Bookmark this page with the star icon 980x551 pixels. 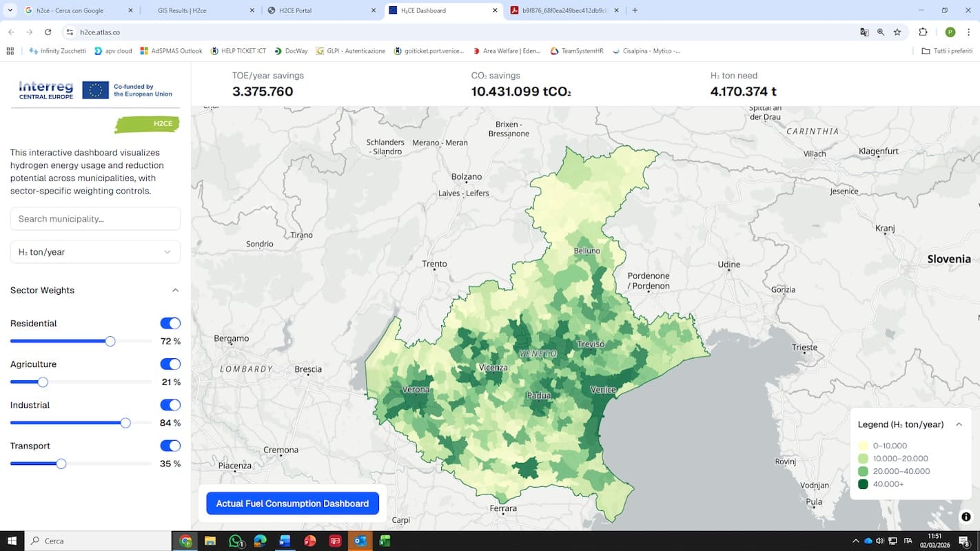coord(897,32)
